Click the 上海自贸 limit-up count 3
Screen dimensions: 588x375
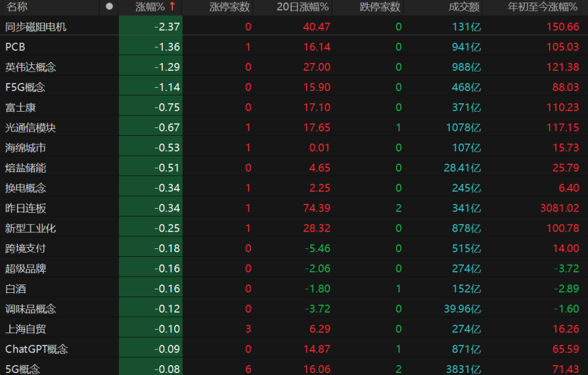tap(248, 329)
